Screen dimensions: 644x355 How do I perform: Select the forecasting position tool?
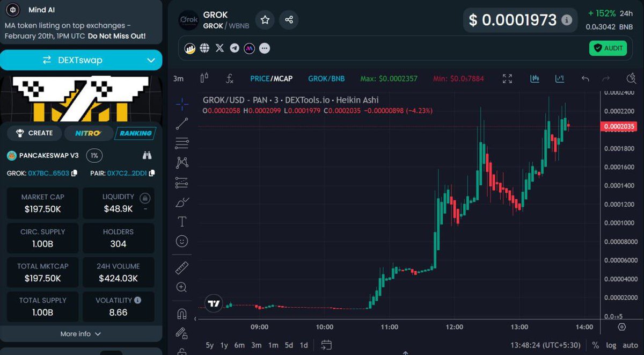click(182, 183)
